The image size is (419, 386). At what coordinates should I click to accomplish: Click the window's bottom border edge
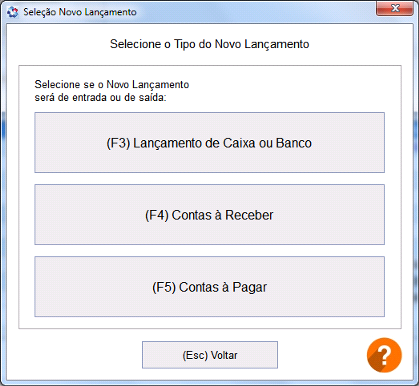(x=209, y=383)
